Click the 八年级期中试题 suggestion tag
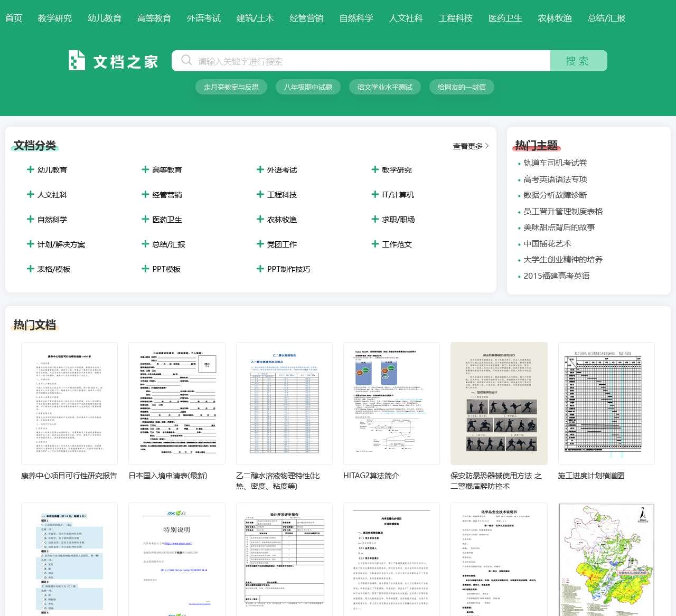 [x=308, y=87]
